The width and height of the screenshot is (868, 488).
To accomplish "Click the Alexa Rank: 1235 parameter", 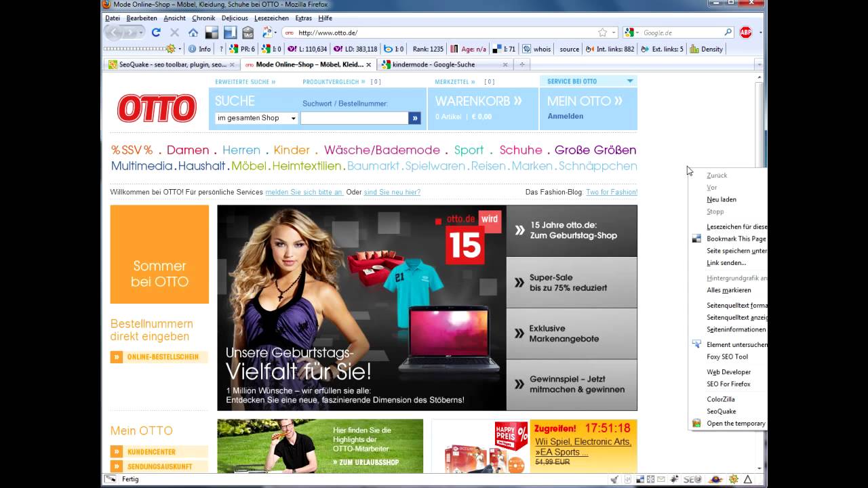I will coord(428,49).
